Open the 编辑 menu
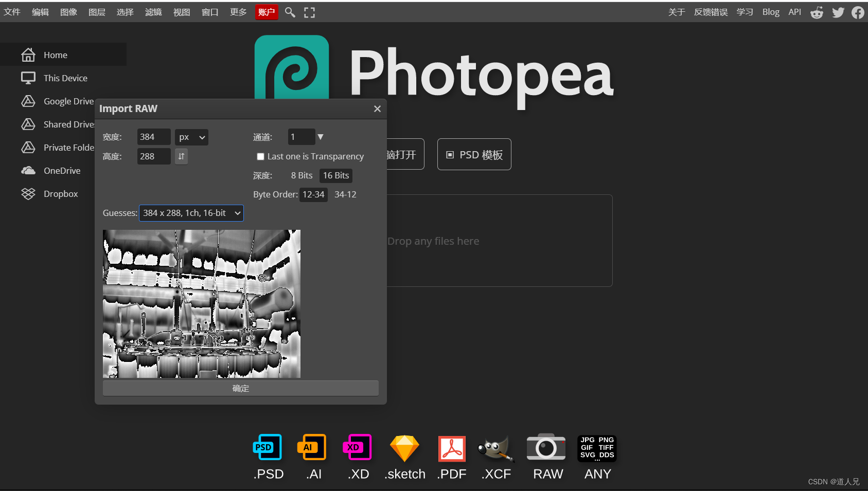The image size is (868, 491). coord(40,12)
